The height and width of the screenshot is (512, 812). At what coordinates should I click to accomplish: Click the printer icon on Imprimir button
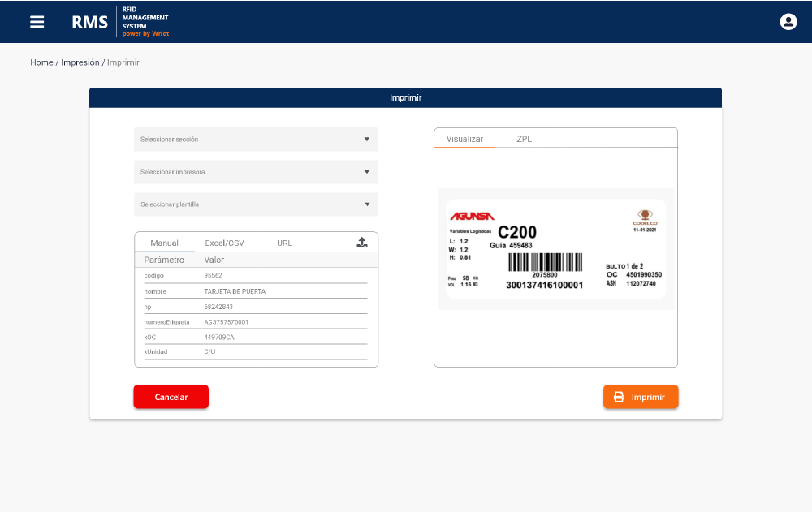tap(620, 397)
